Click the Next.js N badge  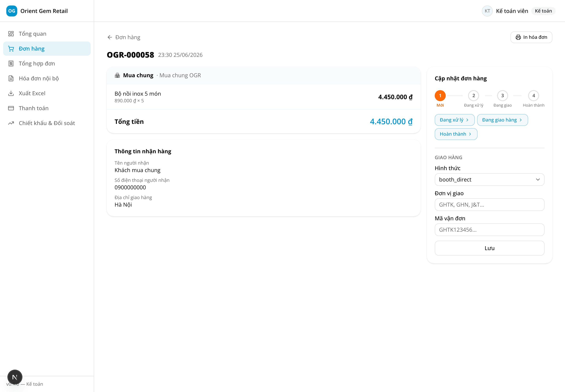[x=15, y=377]
